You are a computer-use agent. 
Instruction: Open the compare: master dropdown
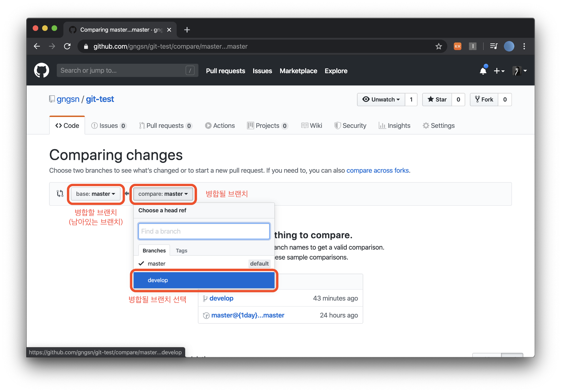(163, 194)
